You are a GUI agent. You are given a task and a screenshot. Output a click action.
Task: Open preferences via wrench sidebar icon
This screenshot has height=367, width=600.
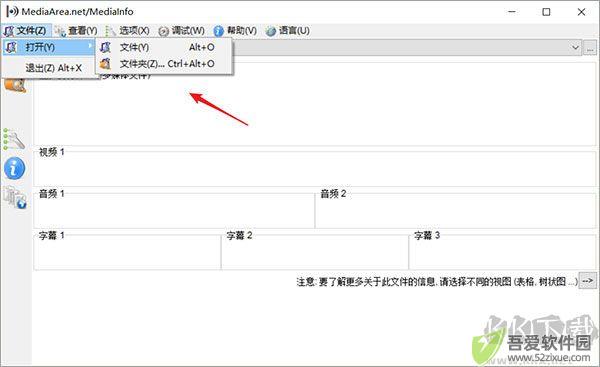(14, 139)
